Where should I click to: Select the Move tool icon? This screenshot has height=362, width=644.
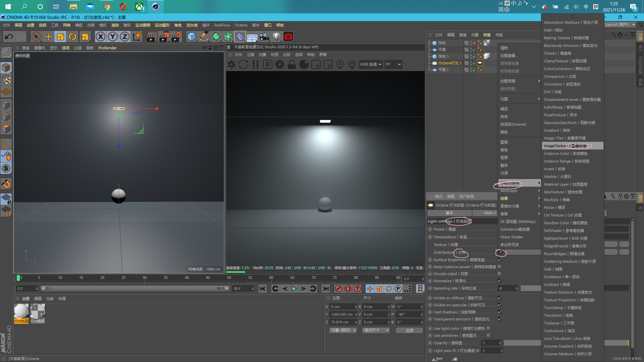(x=48, y=37)
